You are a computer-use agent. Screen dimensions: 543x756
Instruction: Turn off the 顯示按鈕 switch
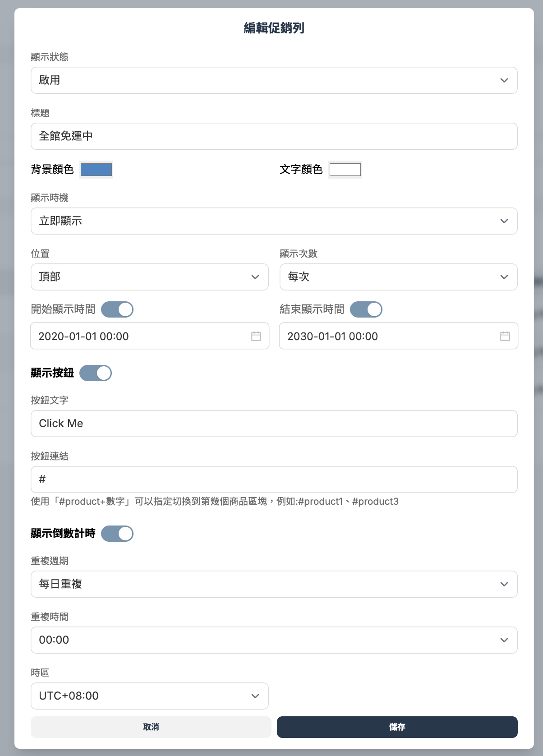97,373
